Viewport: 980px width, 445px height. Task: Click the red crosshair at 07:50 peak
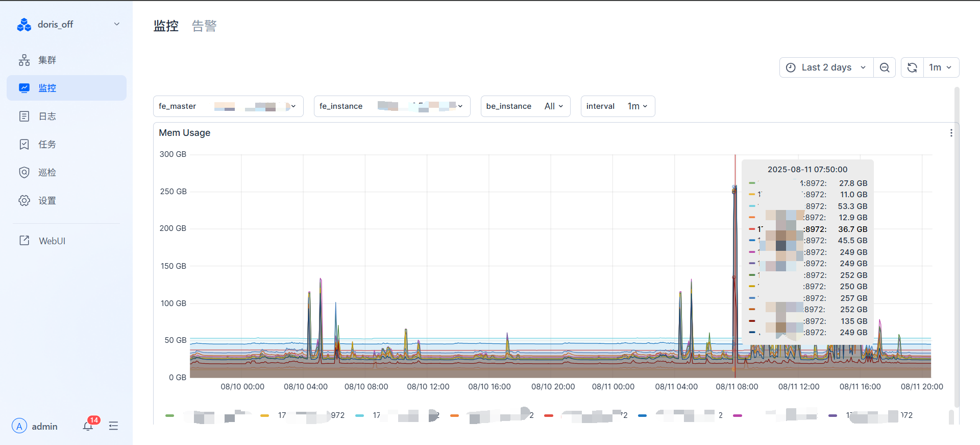click(x=735, y=266)
